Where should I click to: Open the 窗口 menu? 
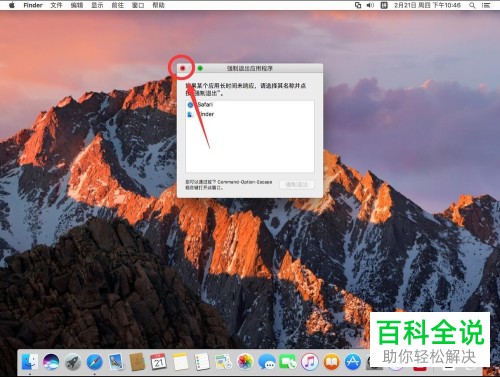138,5
